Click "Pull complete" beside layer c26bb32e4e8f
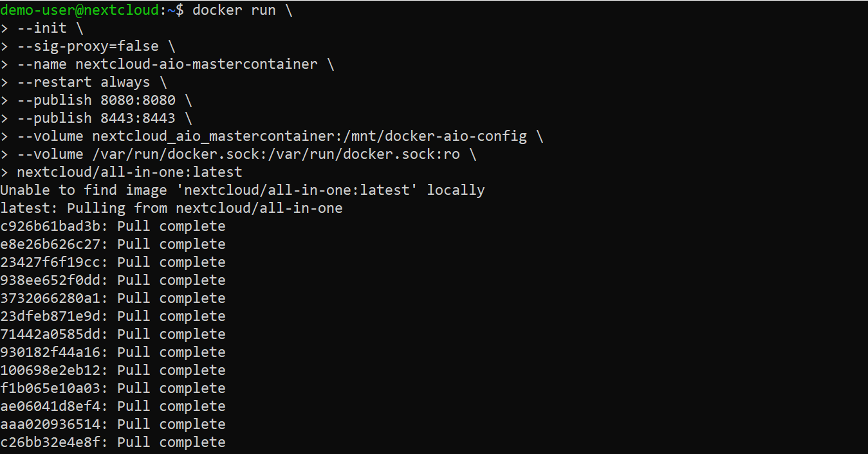The height and width of the screenshot is (454, 868). (171, 442)
